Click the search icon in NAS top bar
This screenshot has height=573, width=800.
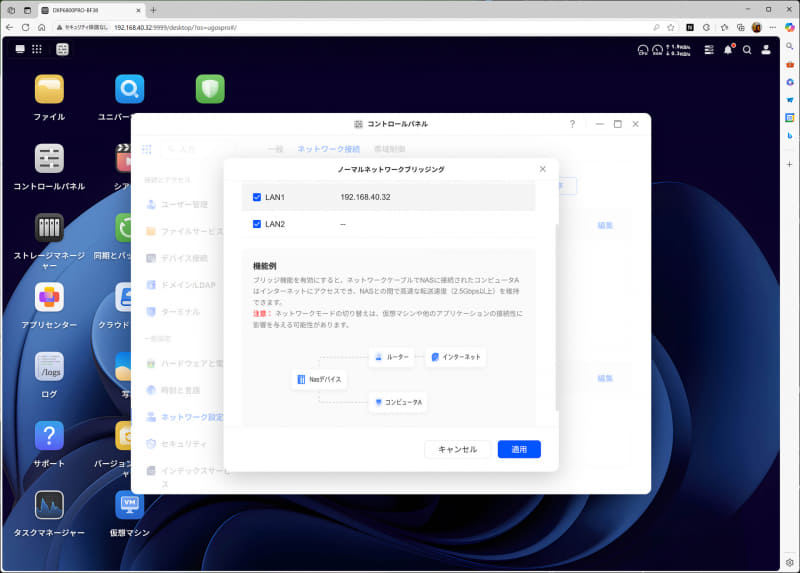pyautogui.click(x=747, y=50)
